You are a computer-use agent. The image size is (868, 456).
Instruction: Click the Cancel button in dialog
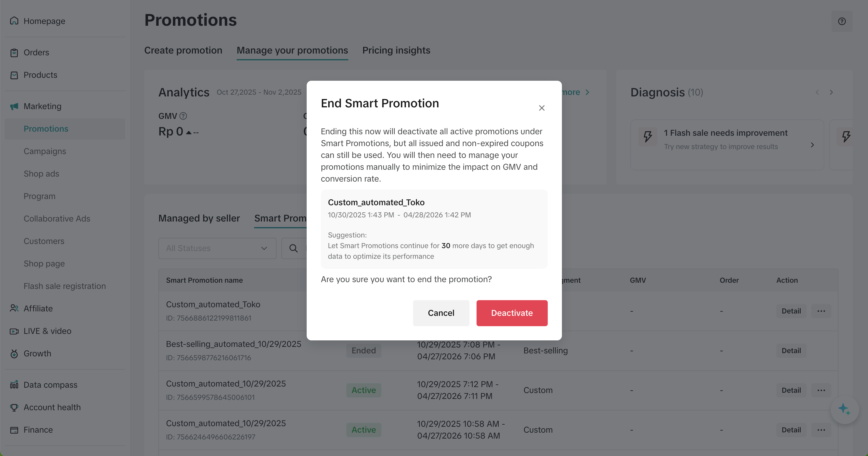click(x=441, y=313)
